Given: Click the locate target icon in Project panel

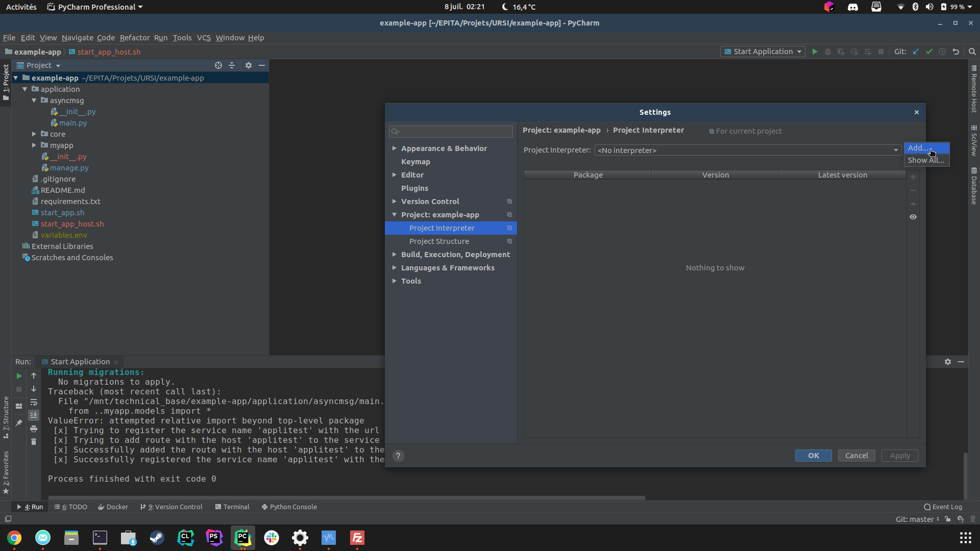Looking at the screenshot, I should click(x=218, y=65).
